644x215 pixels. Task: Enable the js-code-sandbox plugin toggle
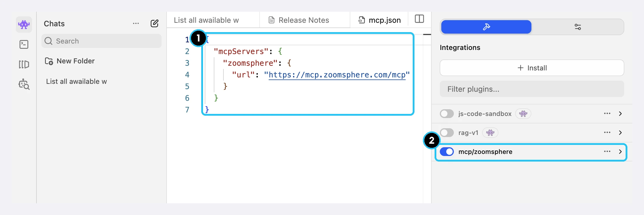click(x=447, y=114)
